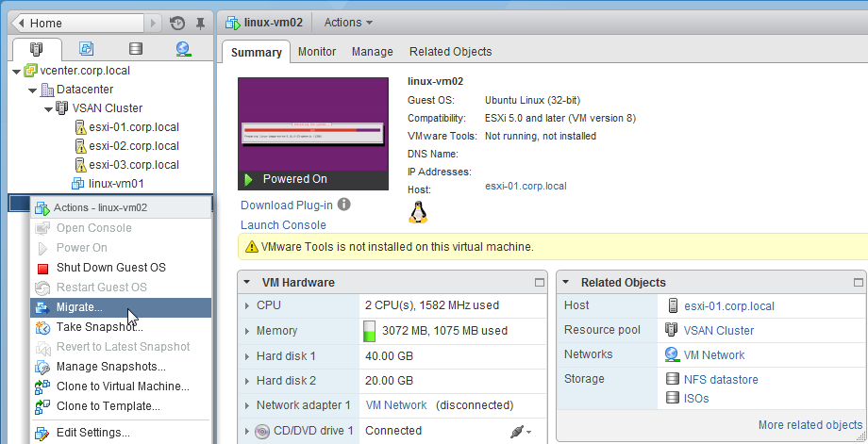Collapse the VSAN Cluster tree node

pyautogui.click(x=49, y=109)
